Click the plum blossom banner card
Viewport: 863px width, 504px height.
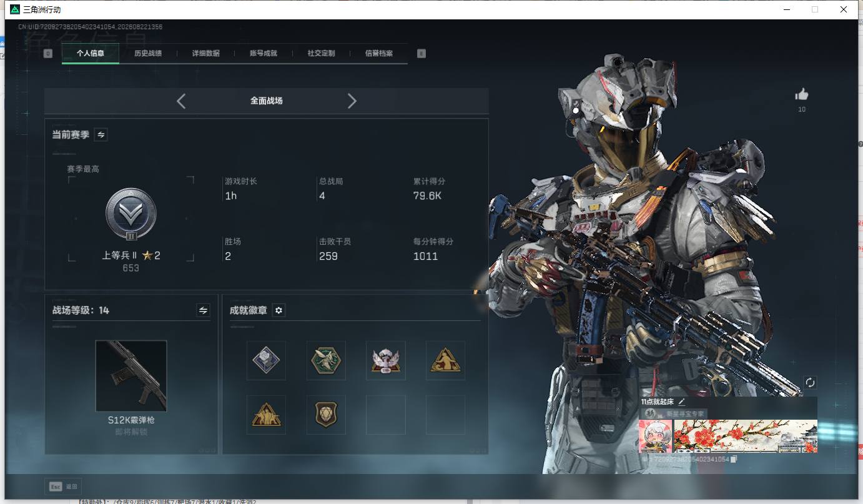(x=746, y=436)
